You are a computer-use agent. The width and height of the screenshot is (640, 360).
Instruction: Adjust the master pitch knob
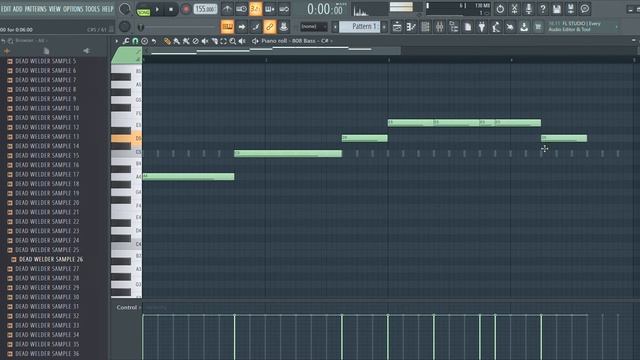[x=124, y=27]
